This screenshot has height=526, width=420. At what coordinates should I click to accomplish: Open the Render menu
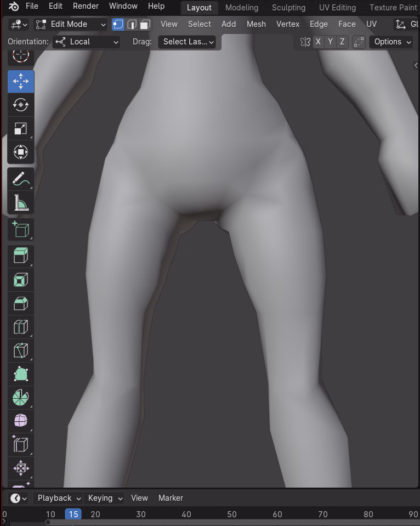click(x=86, y=6)
